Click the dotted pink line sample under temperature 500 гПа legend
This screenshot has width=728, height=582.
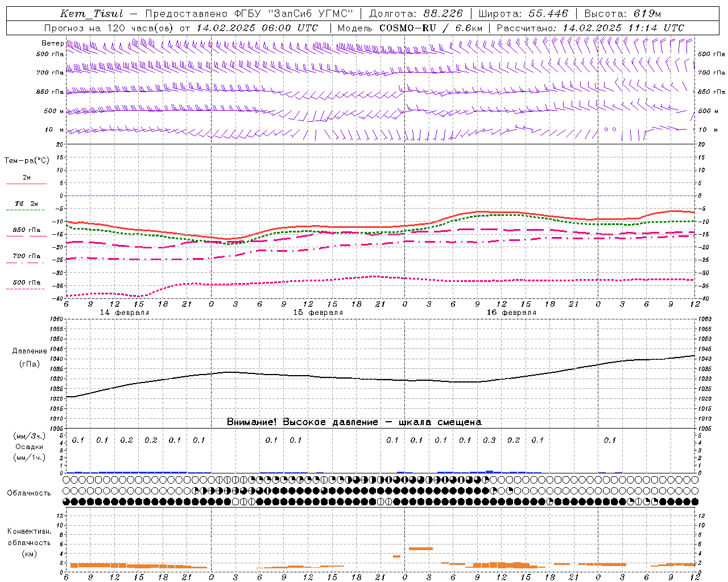pyautogui.click(x=26, y=289)
